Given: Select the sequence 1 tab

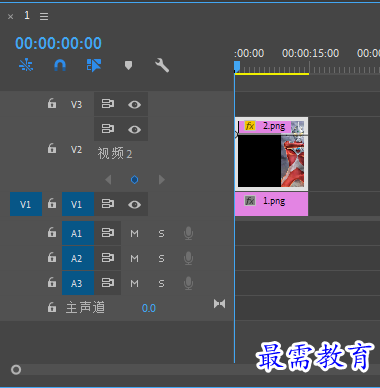Looking at the screenshot, I should [27, 15].
